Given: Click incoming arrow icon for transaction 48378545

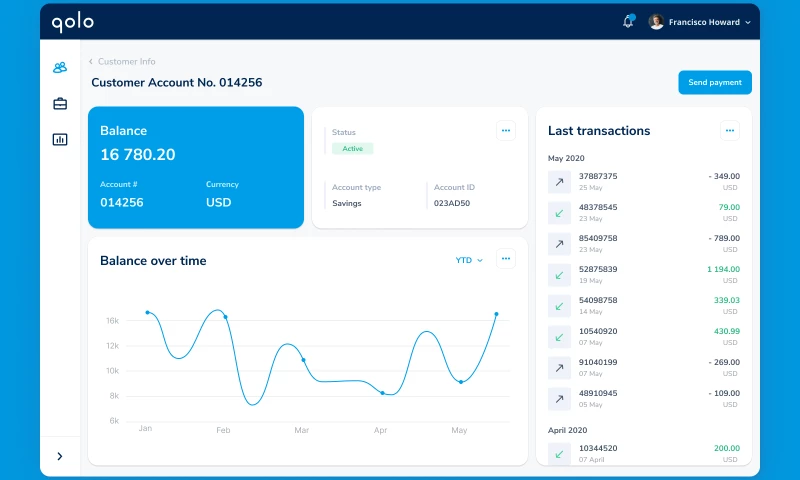Looking at the screenshot, I should click(559, 213).
